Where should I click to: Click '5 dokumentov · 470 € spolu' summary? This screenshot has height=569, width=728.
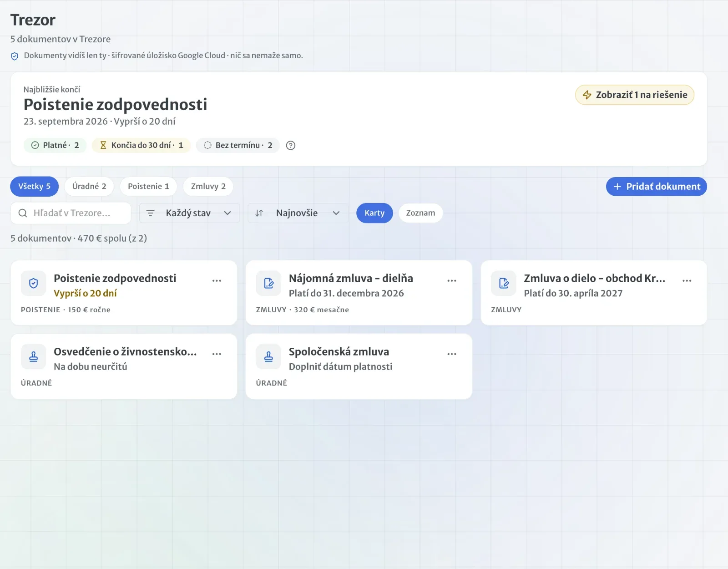click(79, 238)
